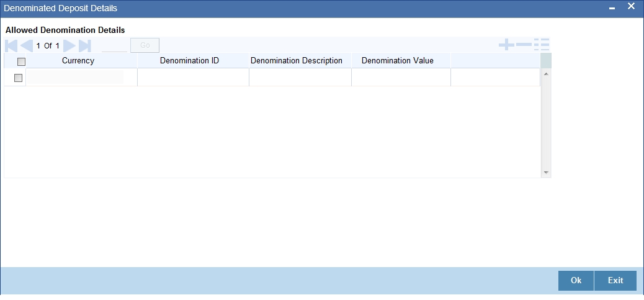The height and width of the screenshot is (300, 644).
Task: Delete the selected denomination row
Action: (x=524, y=44)
